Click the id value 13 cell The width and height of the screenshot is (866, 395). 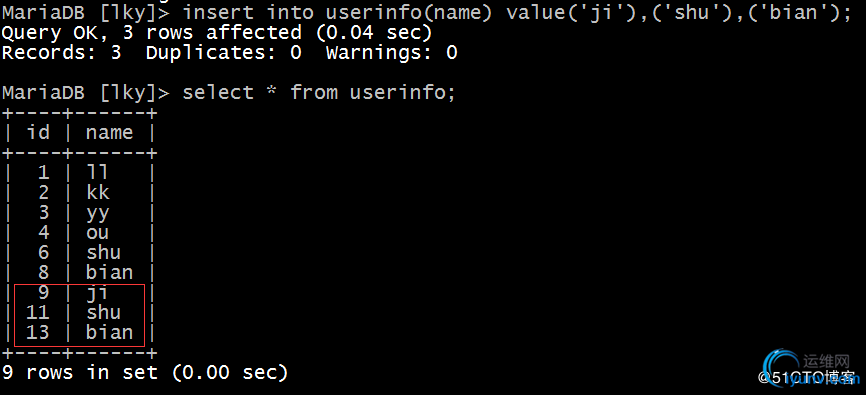pyautogui.click(x=38, y=333)
